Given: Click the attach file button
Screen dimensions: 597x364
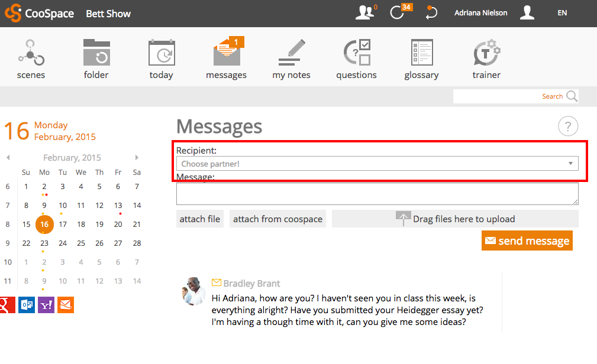Looking at the screenshot, I should point(200,219).
